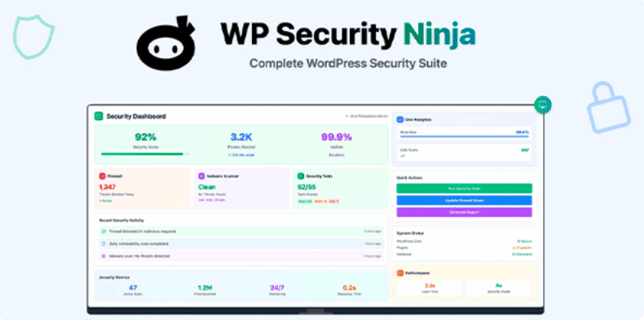
Task: Click the '99.9%' uptime value
Action: [337, 136]
